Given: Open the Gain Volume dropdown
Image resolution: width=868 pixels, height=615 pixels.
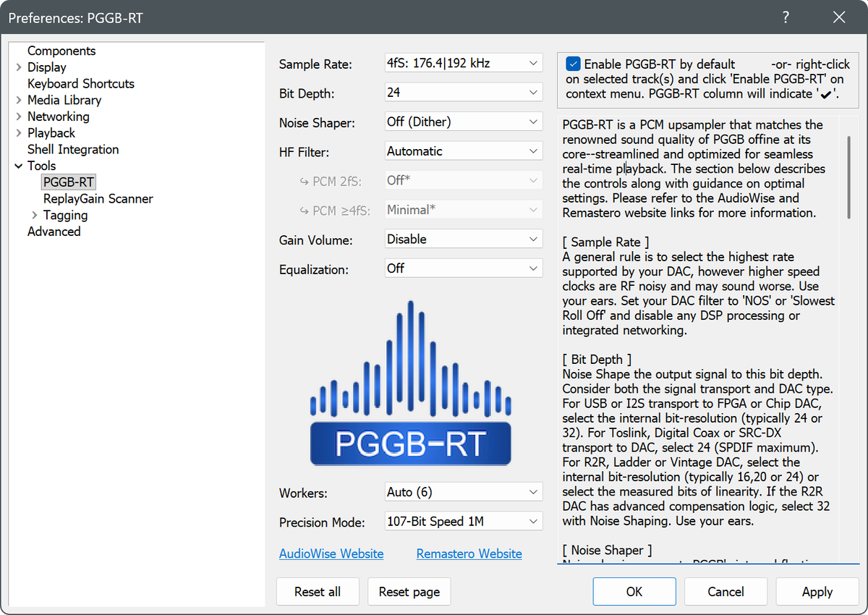Looking at the screenshot, I should click(463, 239).
